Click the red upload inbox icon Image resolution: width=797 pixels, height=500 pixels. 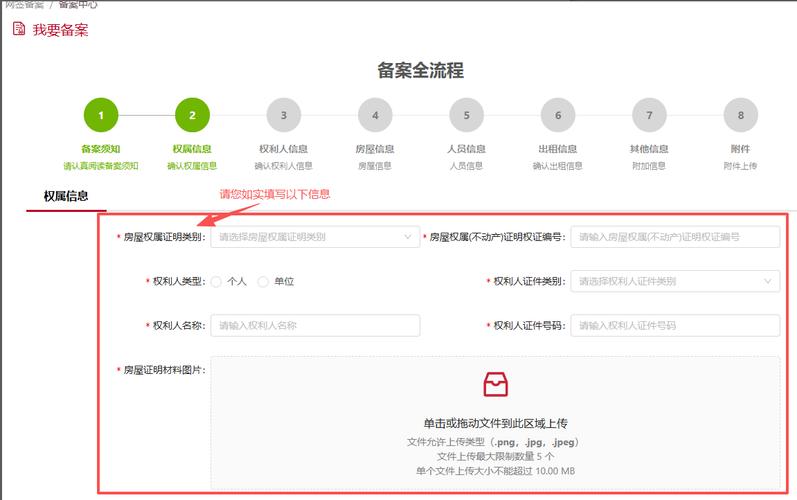[x=495, y=385]
